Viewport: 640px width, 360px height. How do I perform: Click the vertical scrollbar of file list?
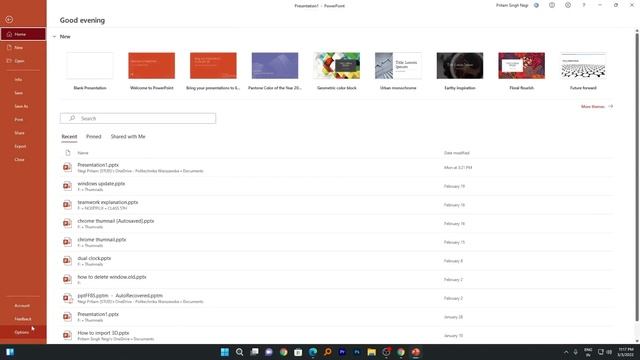637,176
